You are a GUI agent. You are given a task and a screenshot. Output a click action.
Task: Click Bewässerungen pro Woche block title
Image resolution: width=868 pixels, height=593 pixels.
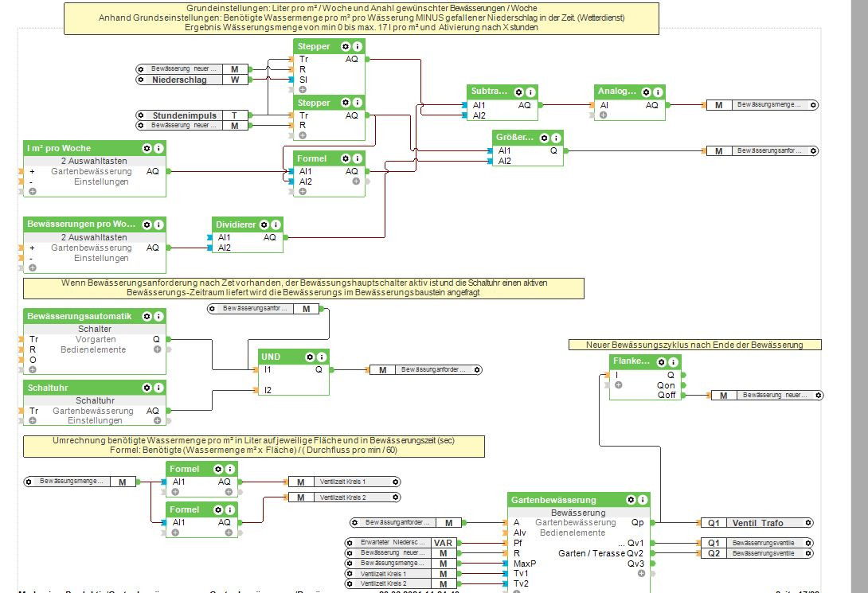tap(80, 224)
